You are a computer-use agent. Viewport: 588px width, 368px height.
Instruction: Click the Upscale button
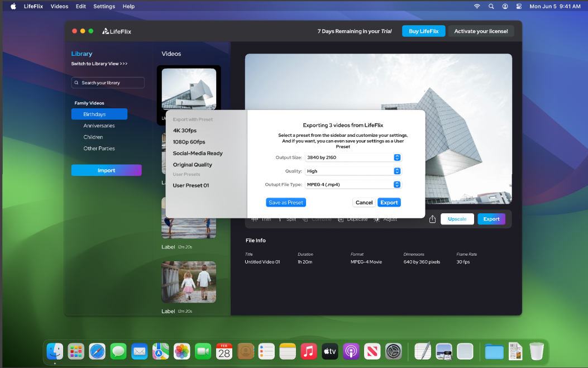point(457,219)
